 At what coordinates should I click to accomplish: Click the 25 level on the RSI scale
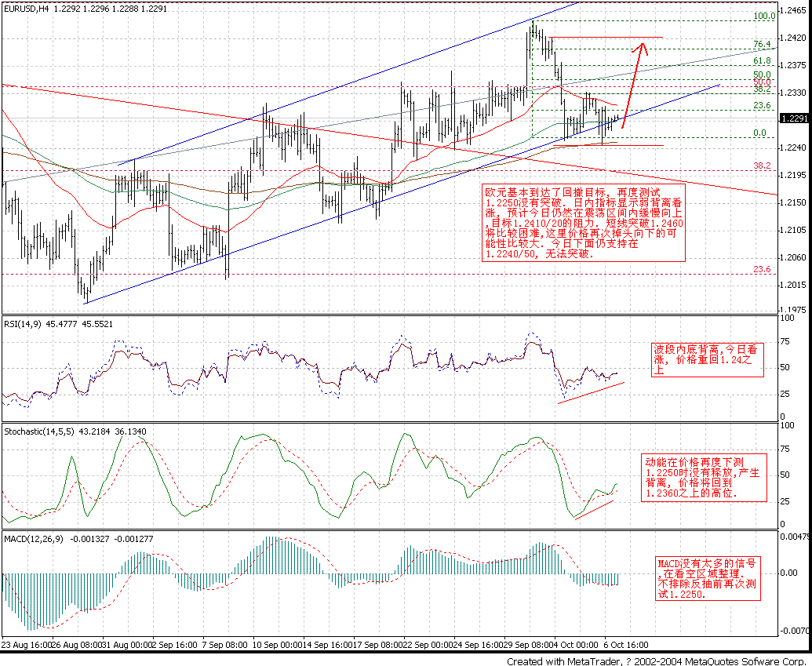tap(785, 394)
